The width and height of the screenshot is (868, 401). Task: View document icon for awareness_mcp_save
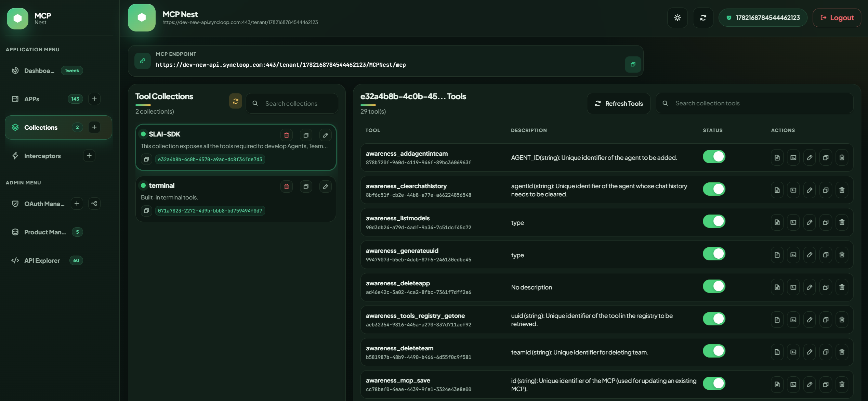pos(777,385)
